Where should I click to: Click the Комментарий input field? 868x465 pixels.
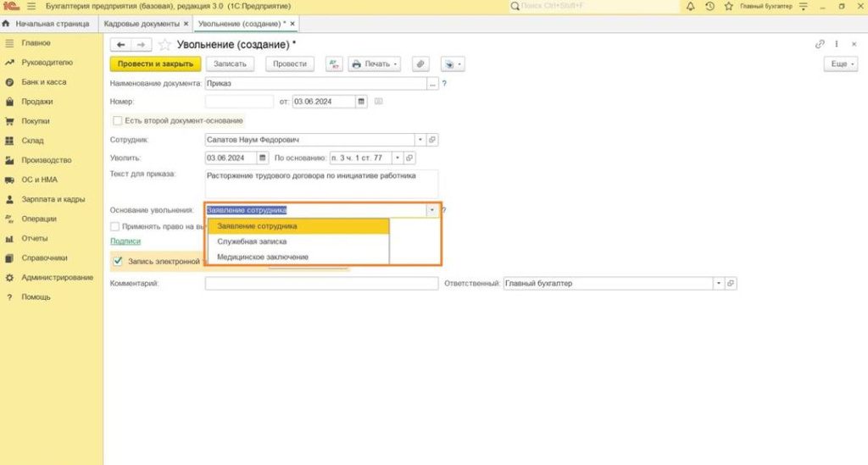[321, 284]
